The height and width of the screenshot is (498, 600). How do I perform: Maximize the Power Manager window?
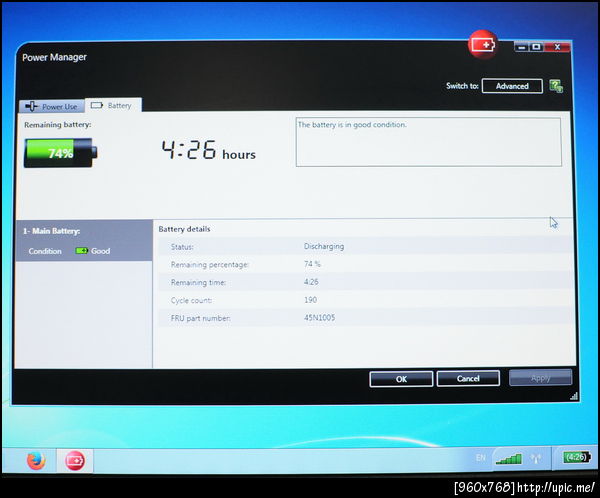(536, 47)
